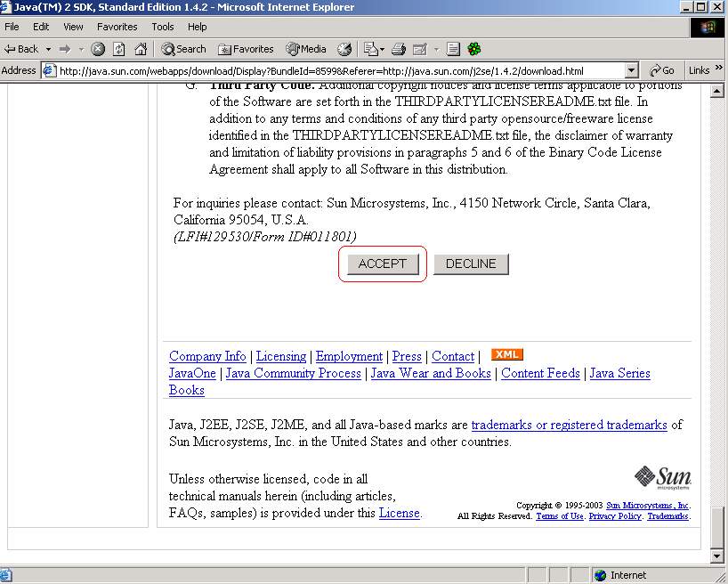Click the text 'California 95054, U.S.A.'

pos(241,220)
